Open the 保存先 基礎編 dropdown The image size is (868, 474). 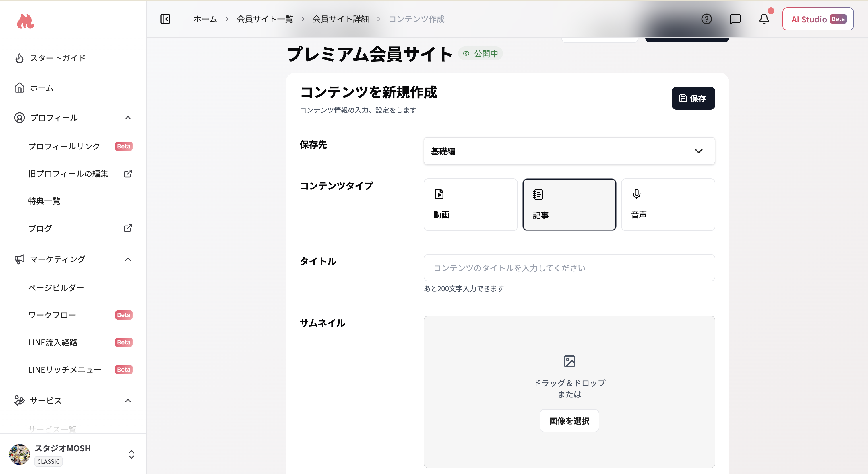click(x=569, y=151)
